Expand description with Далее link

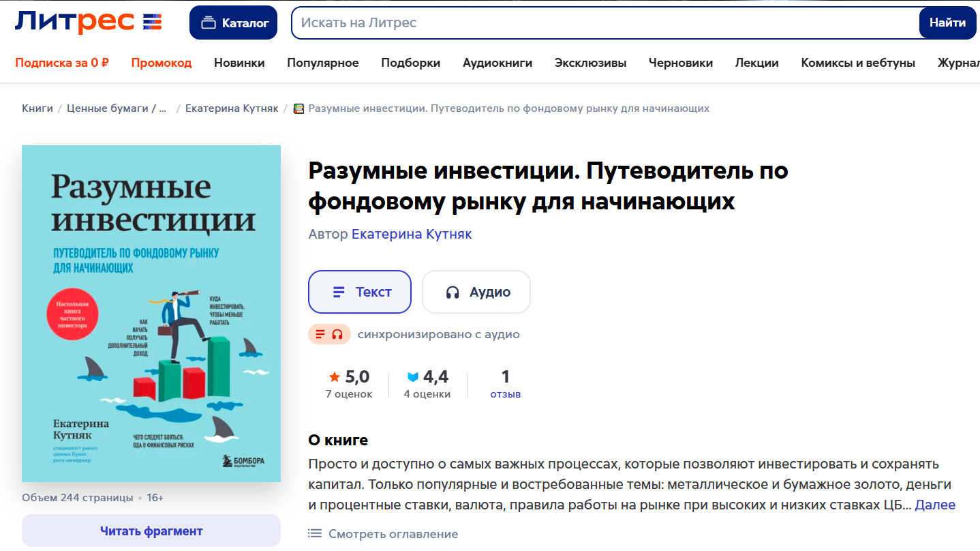point(935,505)
